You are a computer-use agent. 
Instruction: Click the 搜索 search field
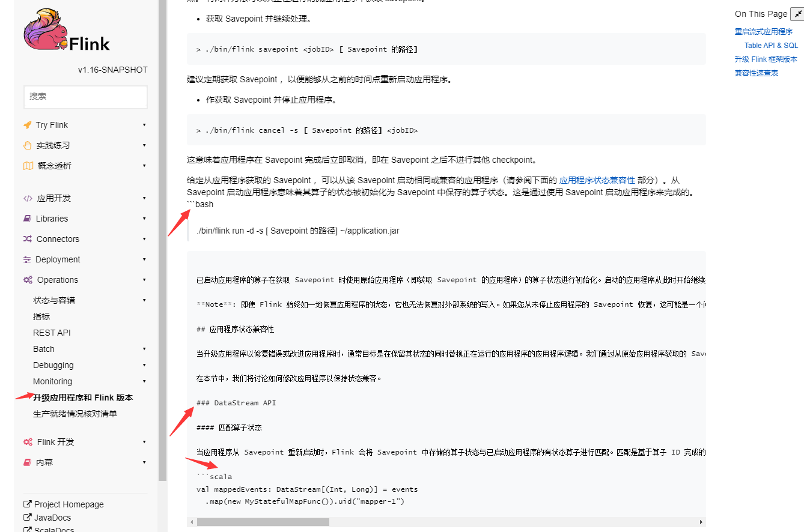[85, 97]
